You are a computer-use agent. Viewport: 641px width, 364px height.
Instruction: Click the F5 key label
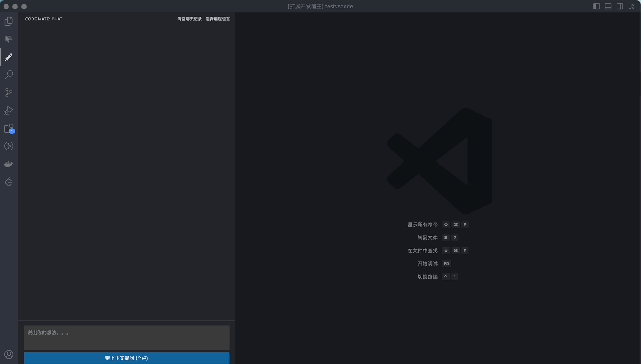pyautogui.click(x=446, y=263)
